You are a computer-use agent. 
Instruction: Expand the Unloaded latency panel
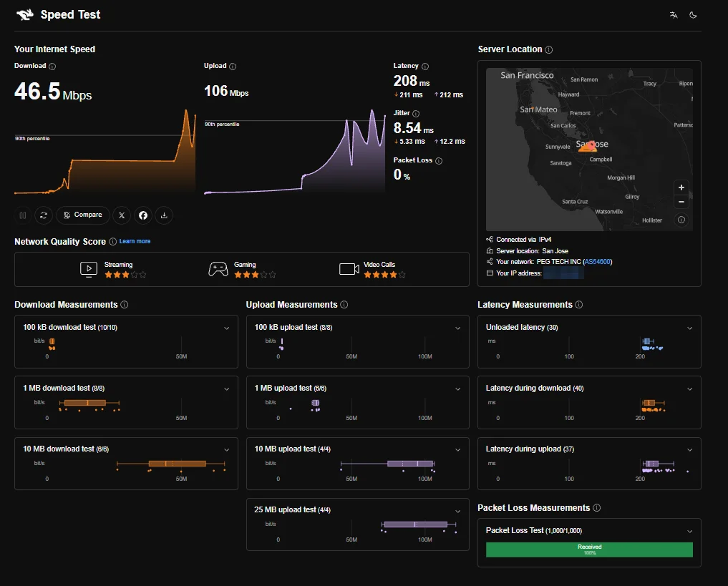click(690, 328)
